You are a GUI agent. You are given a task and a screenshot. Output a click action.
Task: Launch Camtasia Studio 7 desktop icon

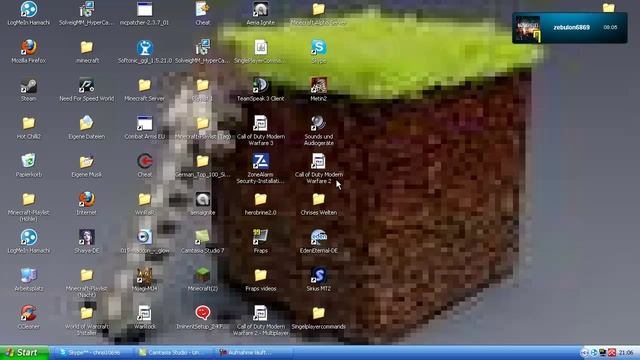[202, 237]
